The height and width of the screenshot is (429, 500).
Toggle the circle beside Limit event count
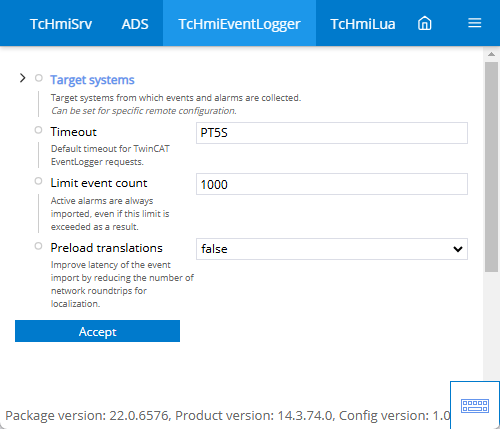click(38, 181)
